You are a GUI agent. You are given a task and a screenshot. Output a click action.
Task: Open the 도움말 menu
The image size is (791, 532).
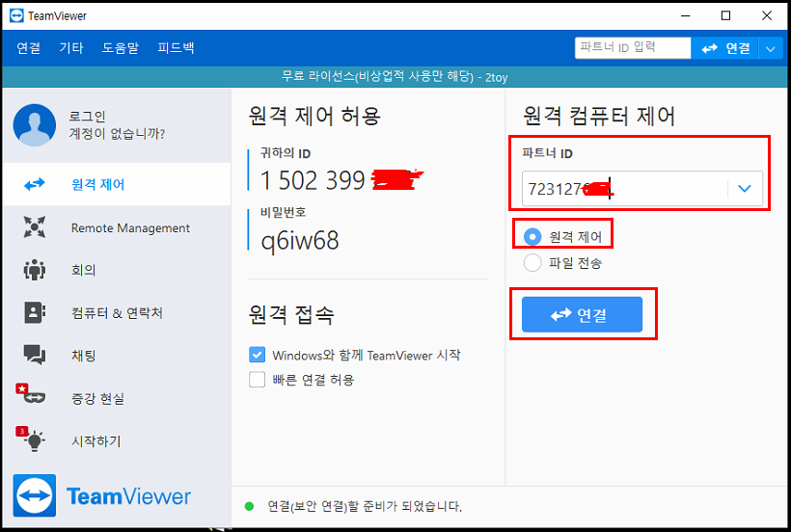[120, 48]
